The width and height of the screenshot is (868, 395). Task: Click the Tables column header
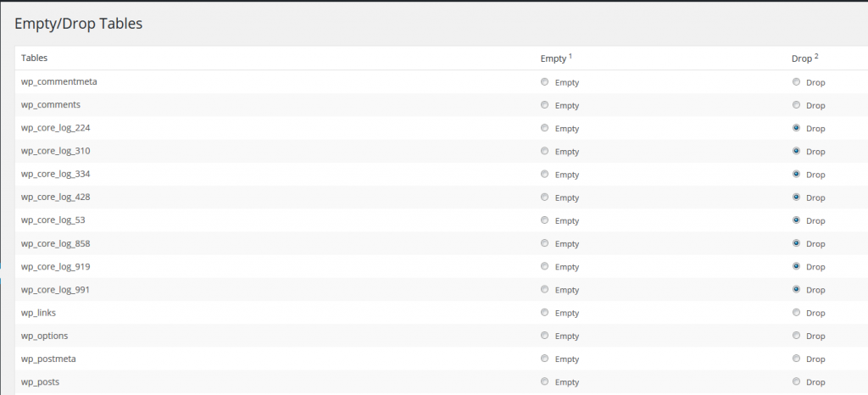(34, 58)
